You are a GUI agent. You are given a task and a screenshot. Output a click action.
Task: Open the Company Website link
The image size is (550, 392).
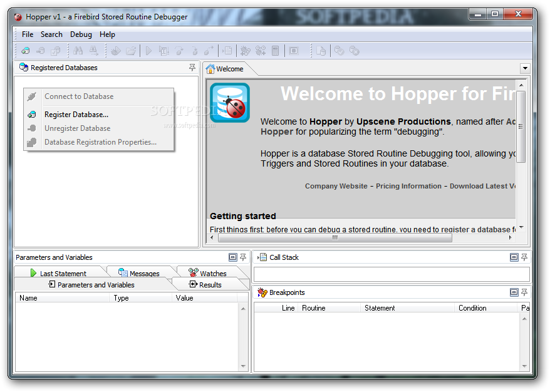(x=336, y=186)
